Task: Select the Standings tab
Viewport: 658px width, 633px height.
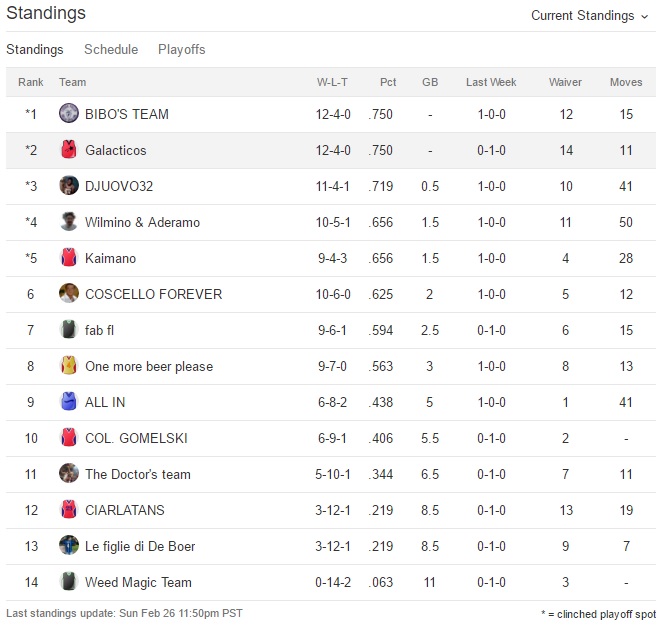Action: click(35, 49)
